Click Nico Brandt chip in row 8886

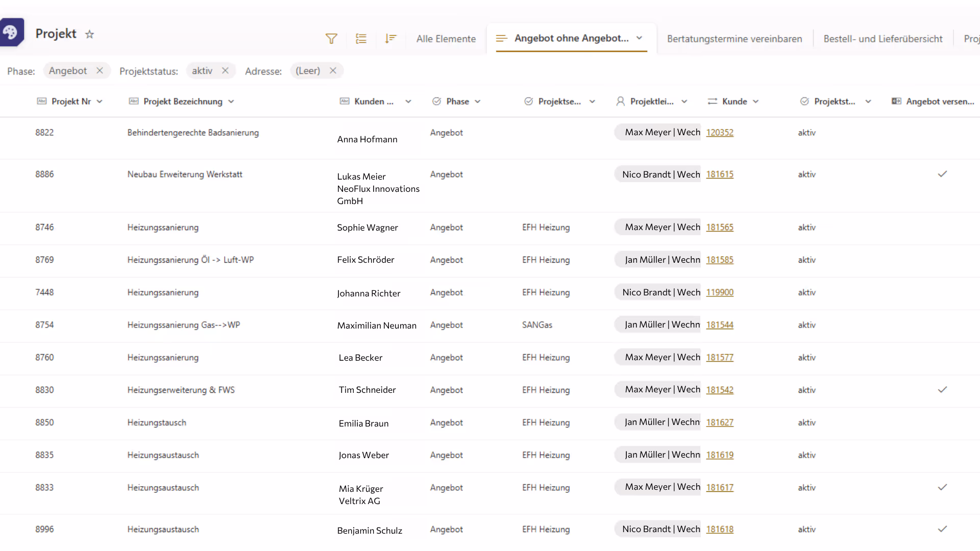point(658,174)
